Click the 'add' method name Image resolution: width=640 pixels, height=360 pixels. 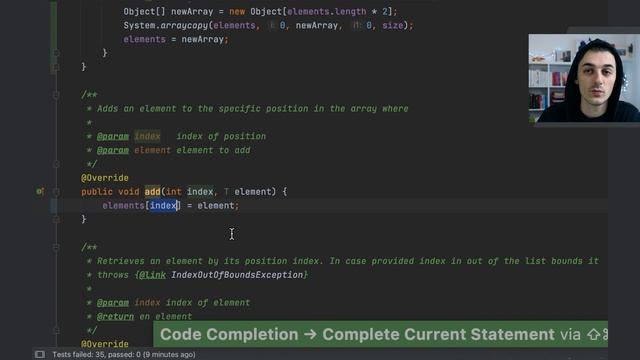pyautogui.click(x=152, y=191)
